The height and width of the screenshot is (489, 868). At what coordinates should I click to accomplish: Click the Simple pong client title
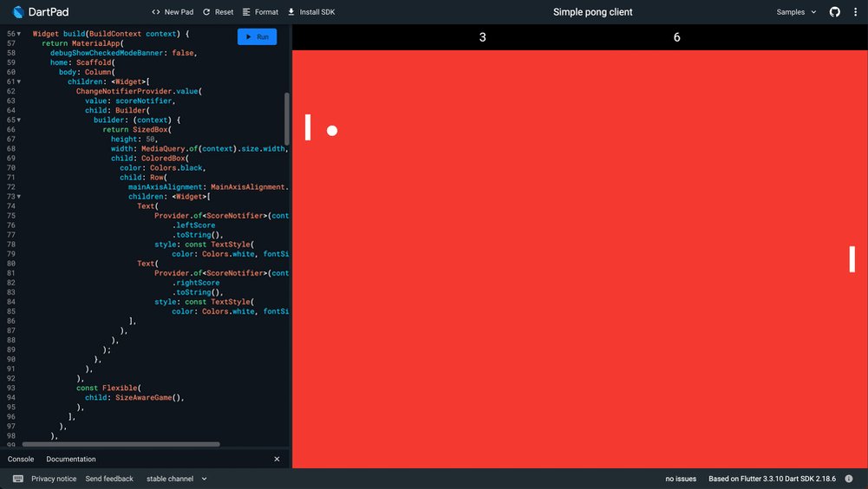[593, 11]
